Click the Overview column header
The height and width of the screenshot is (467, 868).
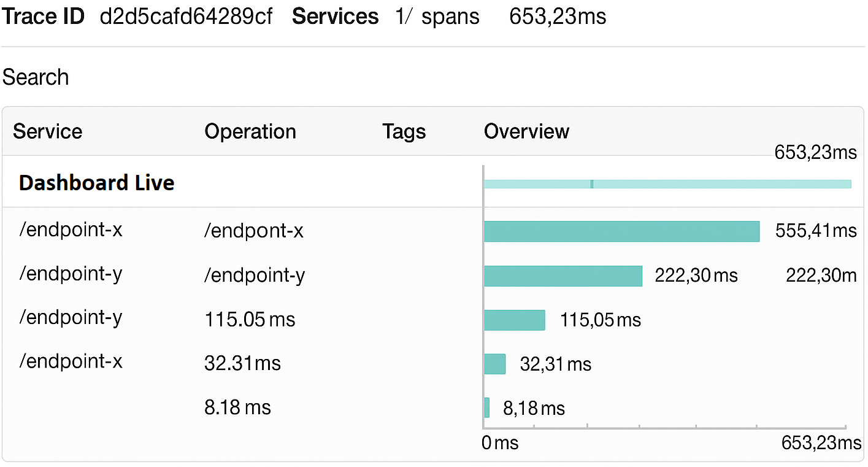point(526,131)
